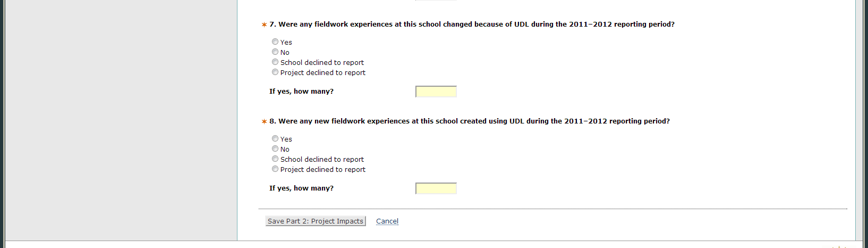Click the Cancel link
Image resolution: width=868 pixels, height=248 pixels.
(387, 221)
